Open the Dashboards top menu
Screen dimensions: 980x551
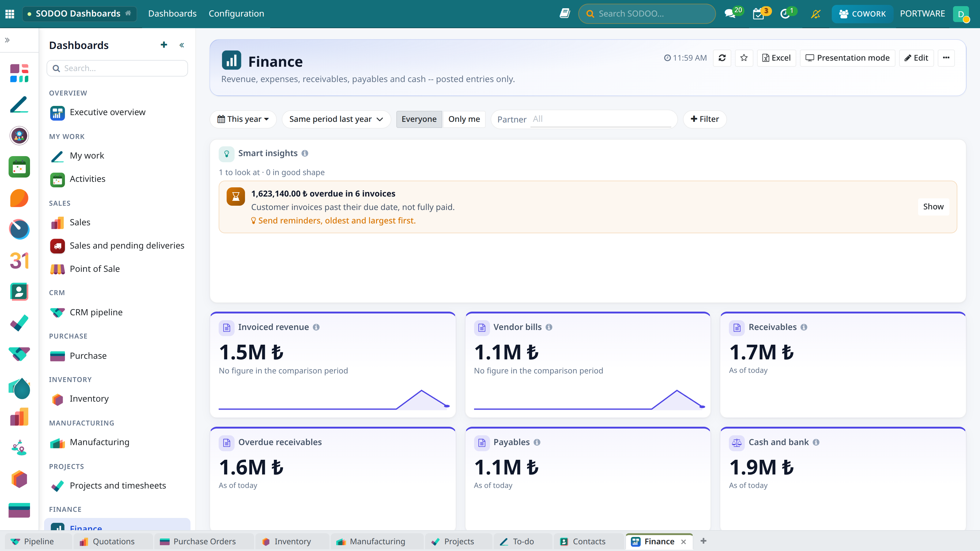(172, 14)
